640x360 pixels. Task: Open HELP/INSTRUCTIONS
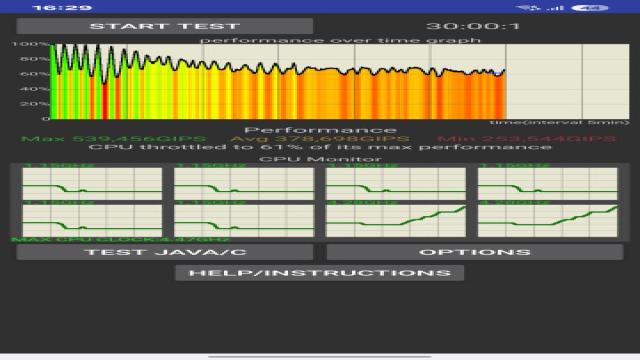click(x=320, y=273)
